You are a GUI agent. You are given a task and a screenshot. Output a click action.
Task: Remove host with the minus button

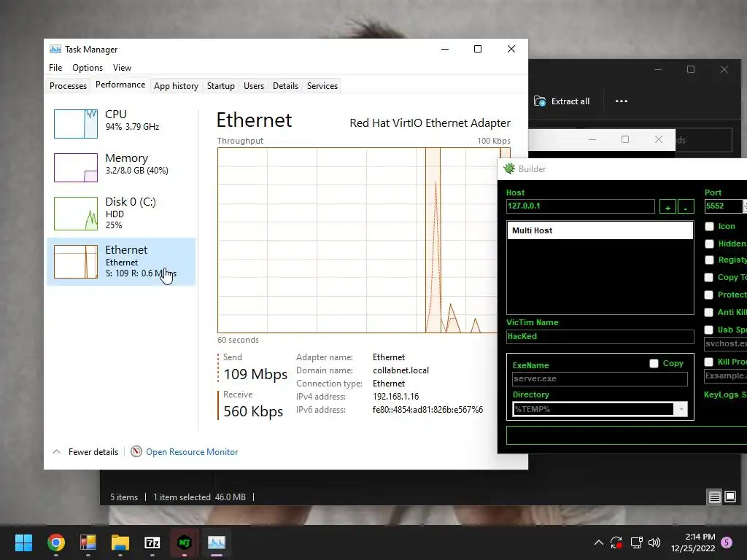686,206
